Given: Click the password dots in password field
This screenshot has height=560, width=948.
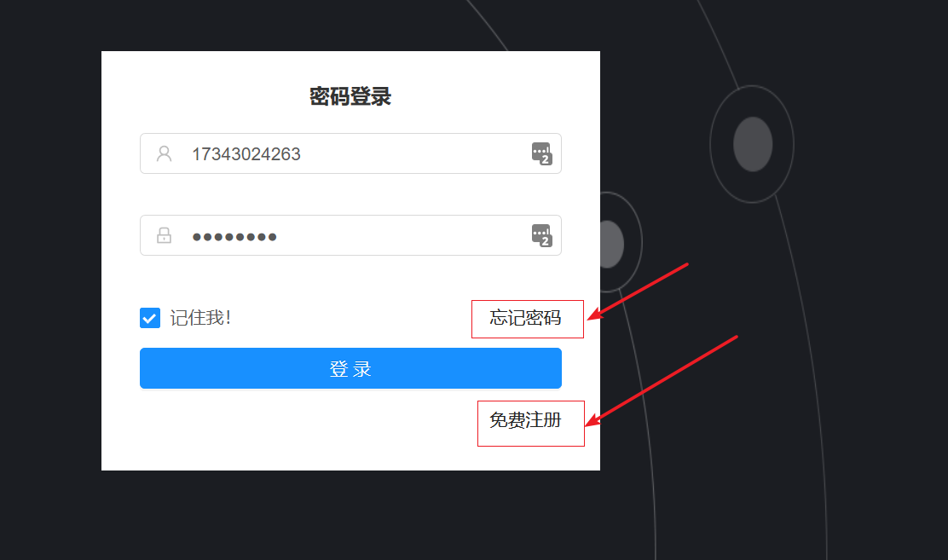Looking at the screenshot, I should (234, 236).
